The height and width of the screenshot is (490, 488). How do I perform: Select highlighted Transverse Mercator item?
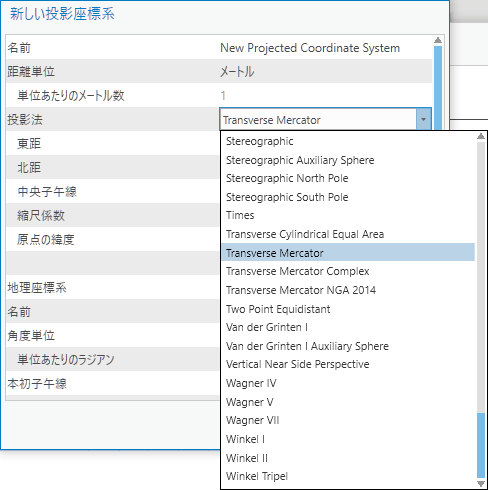tap(348, 253)
